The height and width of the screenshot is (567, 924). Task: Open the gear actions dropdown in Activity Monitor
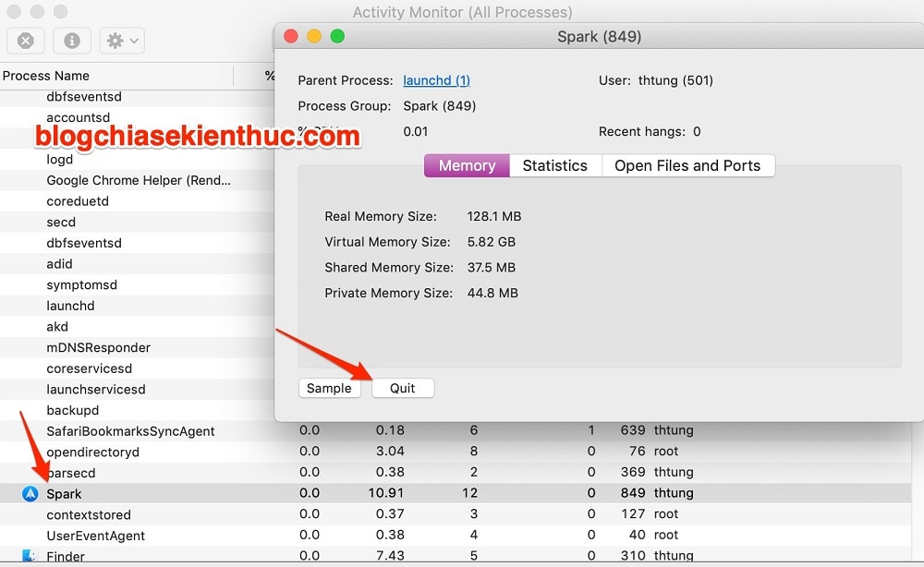click(122, 41)
